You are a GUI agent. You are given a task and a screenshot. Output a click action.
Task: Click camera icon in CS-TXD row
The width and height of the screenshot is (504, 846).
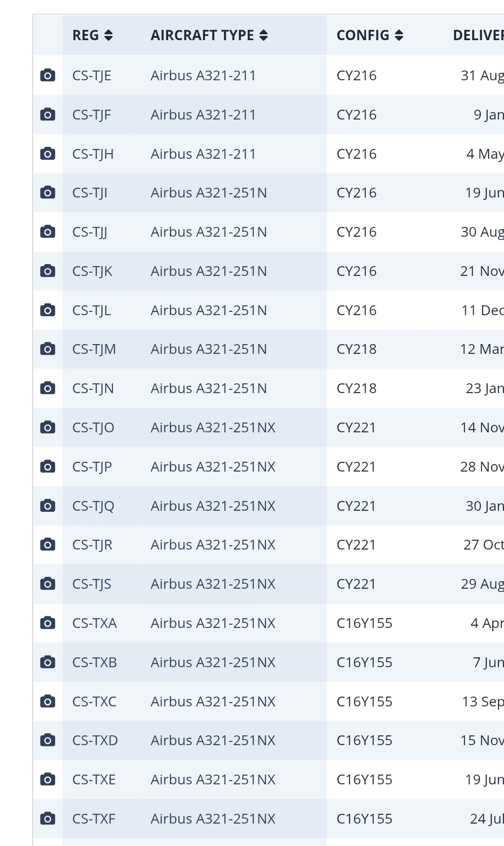[48, 740]
